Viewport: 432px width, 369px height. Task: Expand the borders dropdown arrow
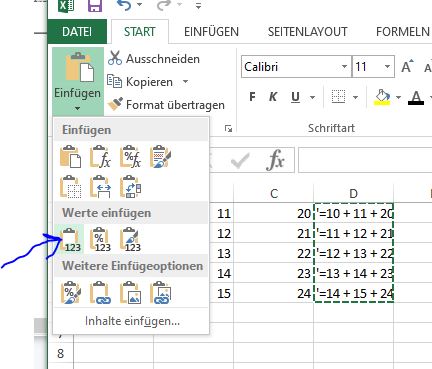point(355,97)
